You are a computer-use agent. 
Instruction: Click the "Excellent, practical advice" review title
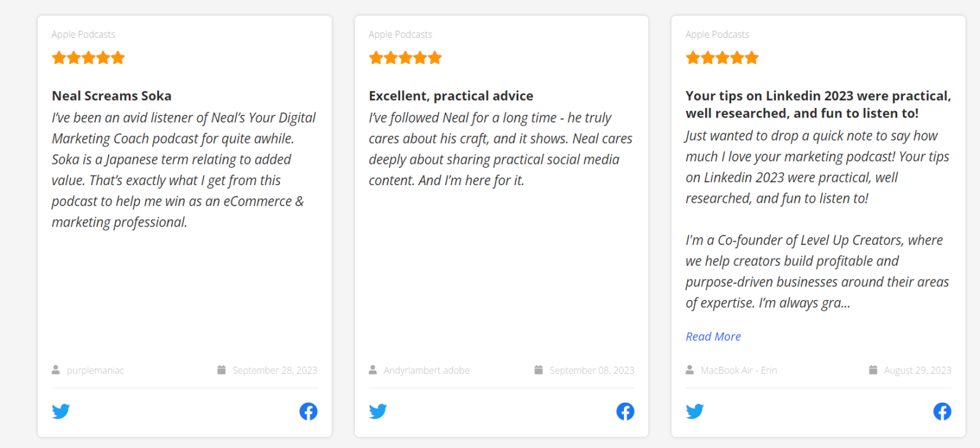(451, 96)
